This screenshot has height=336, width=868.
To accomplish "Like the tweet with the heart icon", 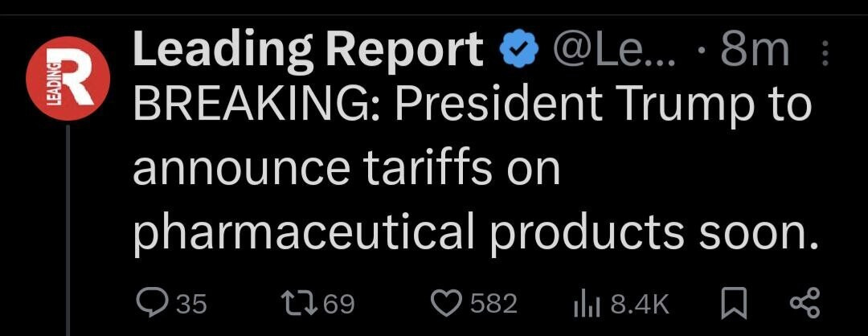I will tap(444, 303).
